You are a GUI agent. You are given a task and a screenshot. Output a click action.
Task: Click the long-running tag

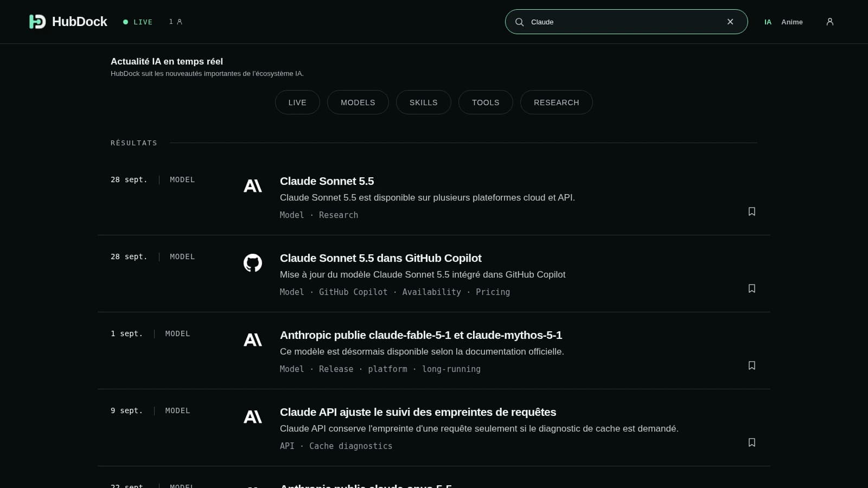pos(451,369)
